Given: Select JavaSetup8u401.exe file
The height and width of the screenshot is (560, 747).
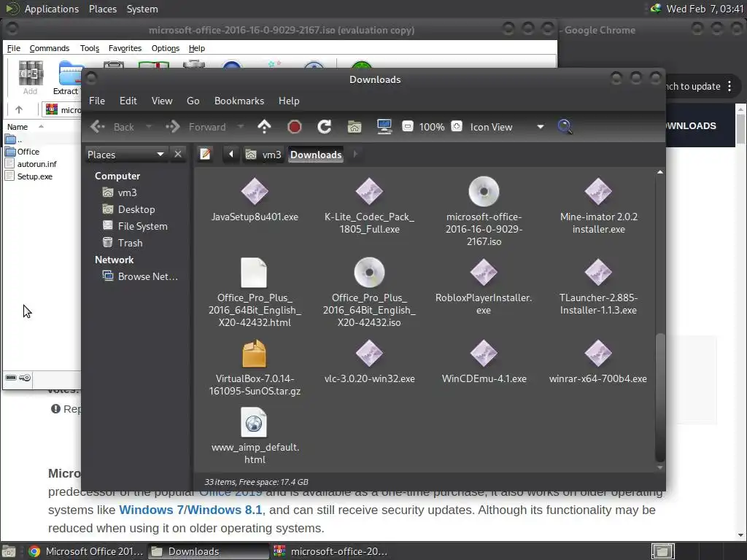Looking at the screenshot, I should [x=255, y=200].
